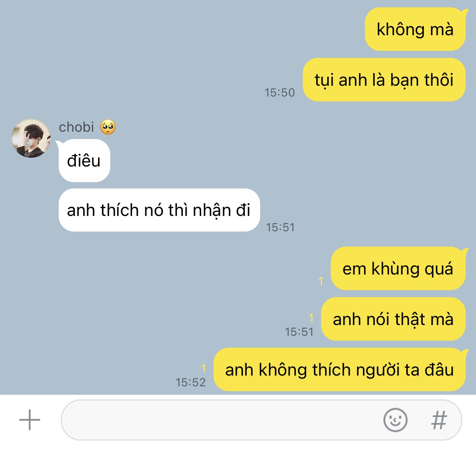Viewport: 476px width, 456px height.
Task: Focus the message text input field
Action: [x=261, y=420]
